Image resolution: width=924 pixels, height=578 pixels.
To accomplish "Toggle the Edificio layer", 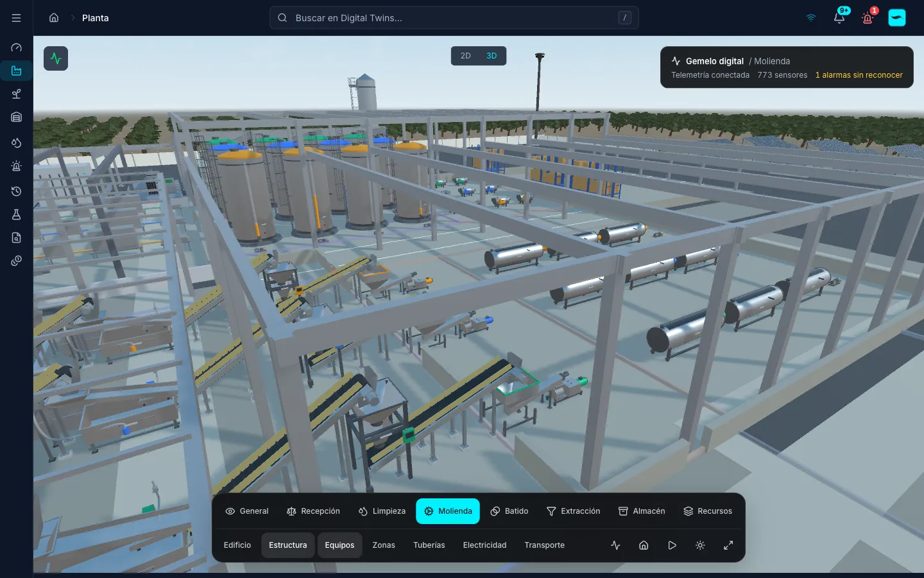I will pos(237,545).
